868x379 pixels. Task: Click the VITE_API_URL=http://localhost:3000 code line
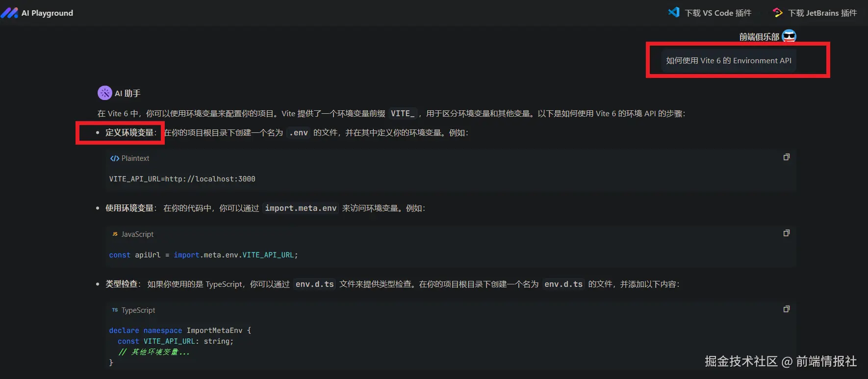(182, 179)
